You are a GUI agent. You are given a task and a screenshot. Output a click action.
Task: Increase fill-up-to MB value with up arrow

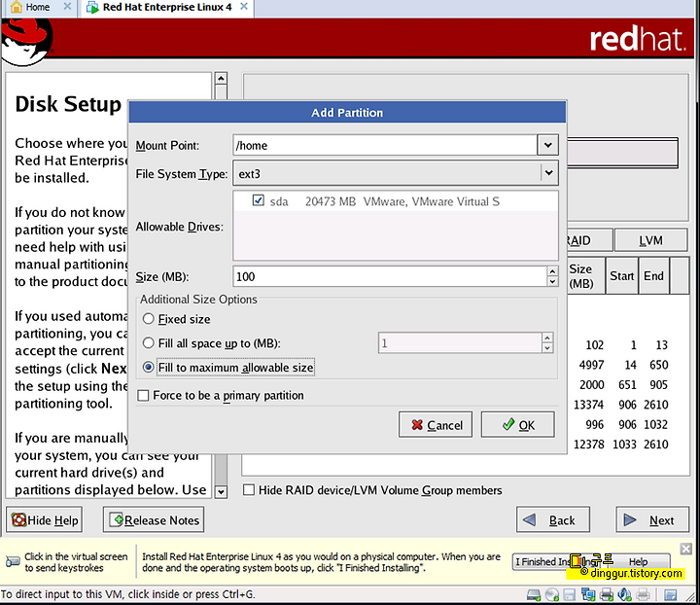tap(547, 338)
